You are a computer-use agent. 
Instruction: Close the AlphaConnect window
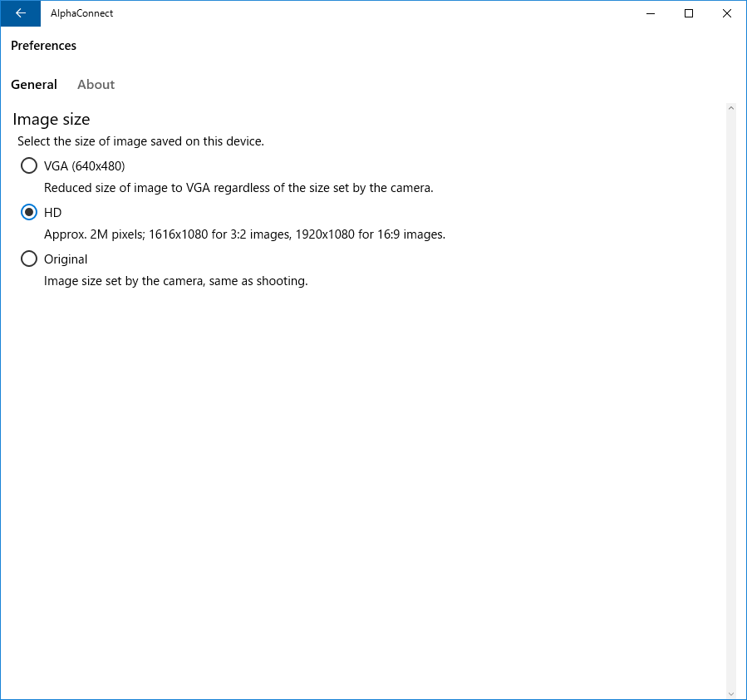[x=726, y=13]
